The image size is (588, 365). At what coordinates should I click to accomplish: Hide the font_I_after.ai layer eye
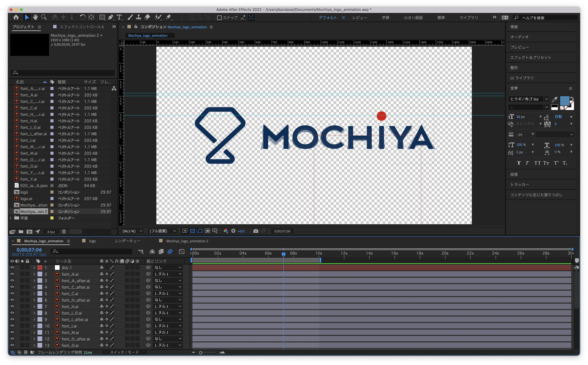tap(12, 319)
